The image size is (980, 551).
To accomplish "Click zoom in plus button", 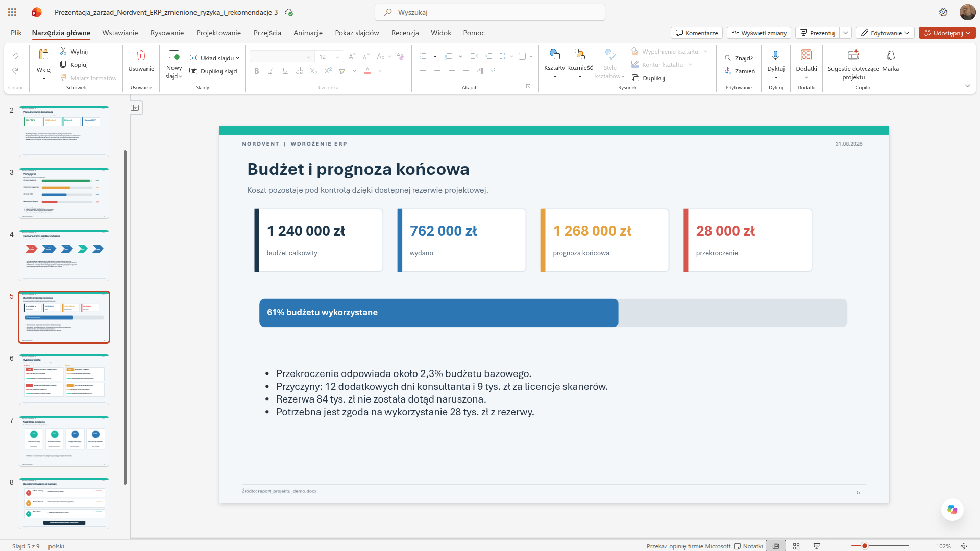I will pyautogui.click(x=923, y=546).
